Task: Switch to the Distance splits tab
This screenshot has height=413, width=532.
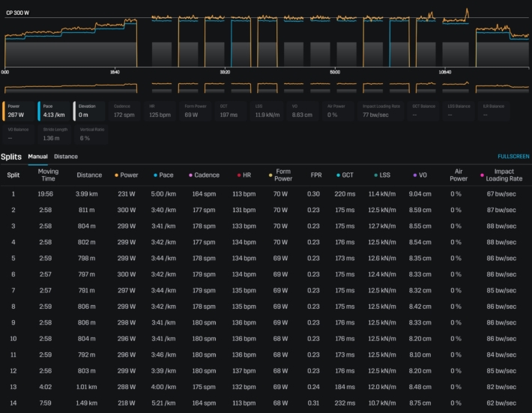Action: 66,157
